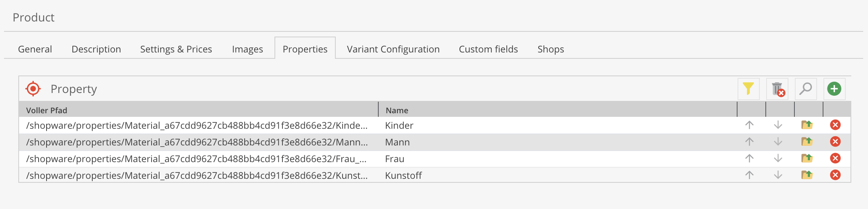Screen dimensions: 868x209
Task: Move the Kunststoff row up
Action: click(x=749, y=175)
